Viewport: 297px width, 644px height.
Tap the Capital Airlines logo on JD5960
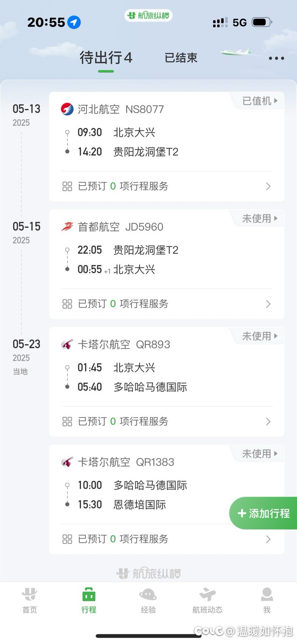coord(67,227)
